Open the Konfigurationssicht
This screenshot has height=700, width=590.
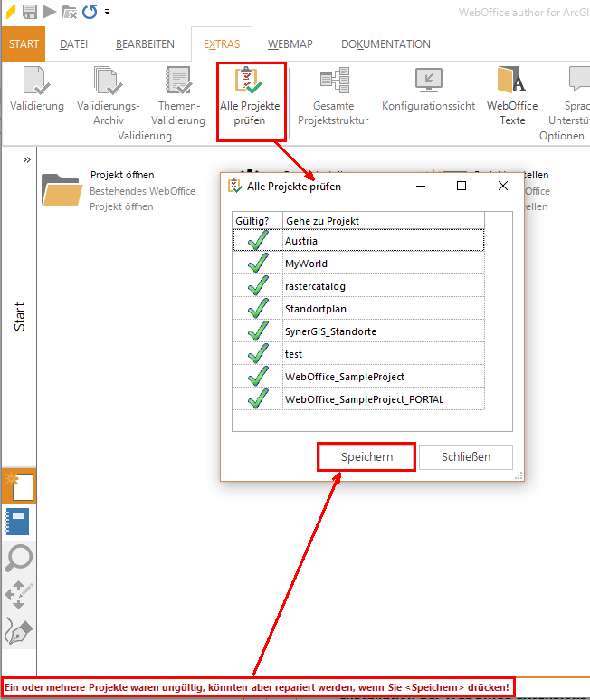click(428, 89)
